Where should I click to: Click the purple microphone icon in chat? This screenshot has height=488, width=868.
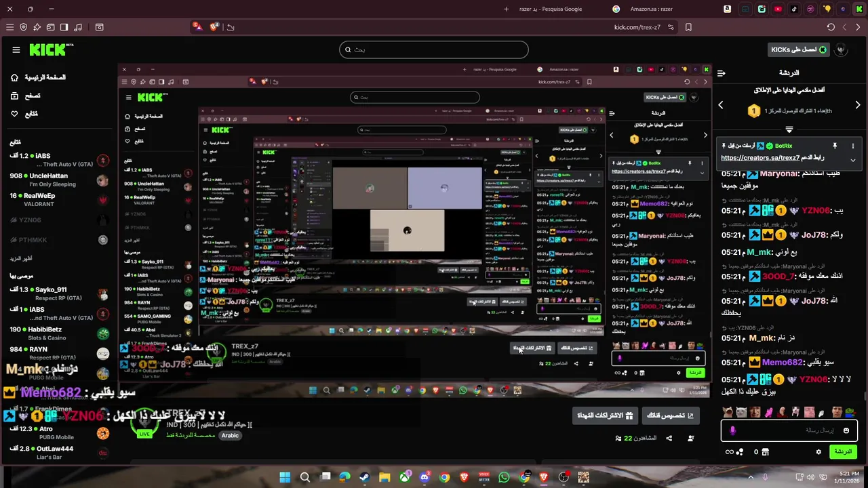click(x=732, y=430)
